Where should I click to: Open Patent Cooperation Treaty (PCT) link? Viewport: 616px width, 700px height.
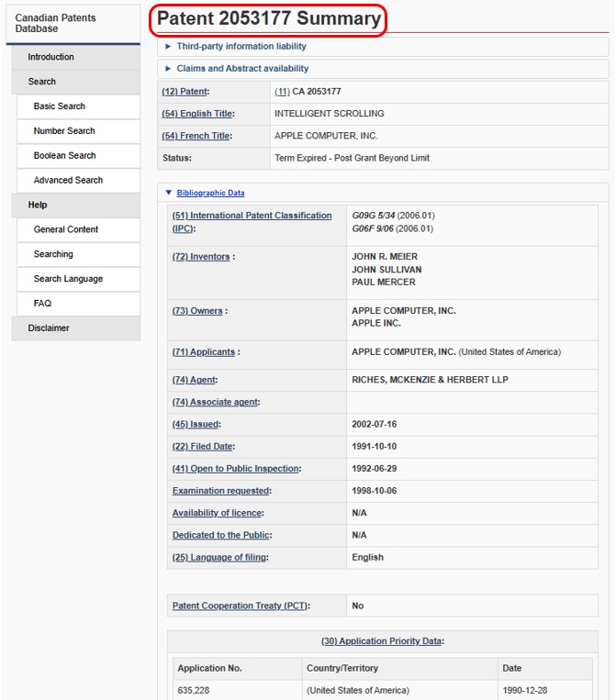point(240,606)
